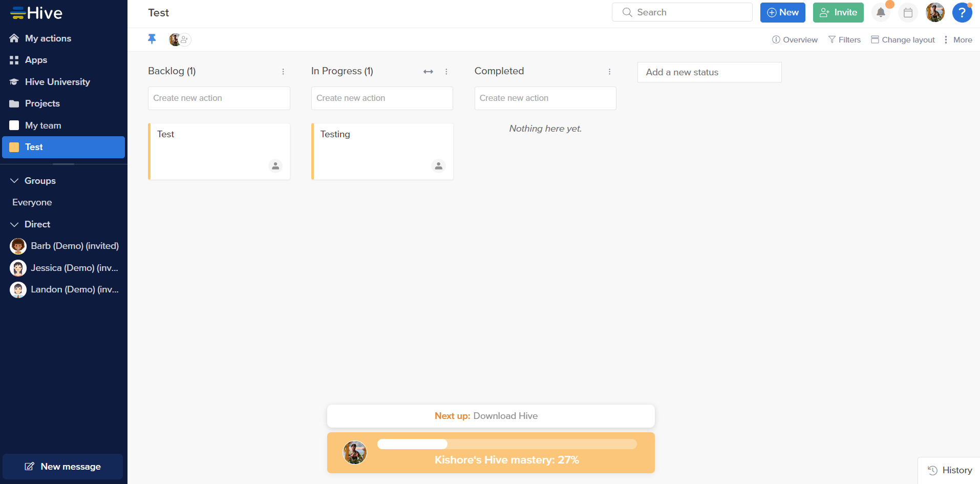Open the calendar icon in header
980x484 pixels.
tap(908, 13)
